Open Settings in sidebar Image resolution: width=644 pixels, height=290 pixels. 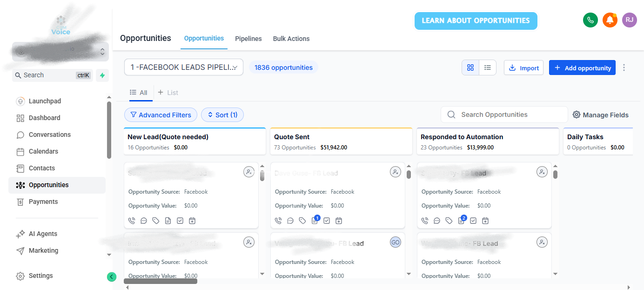[57, 276]
